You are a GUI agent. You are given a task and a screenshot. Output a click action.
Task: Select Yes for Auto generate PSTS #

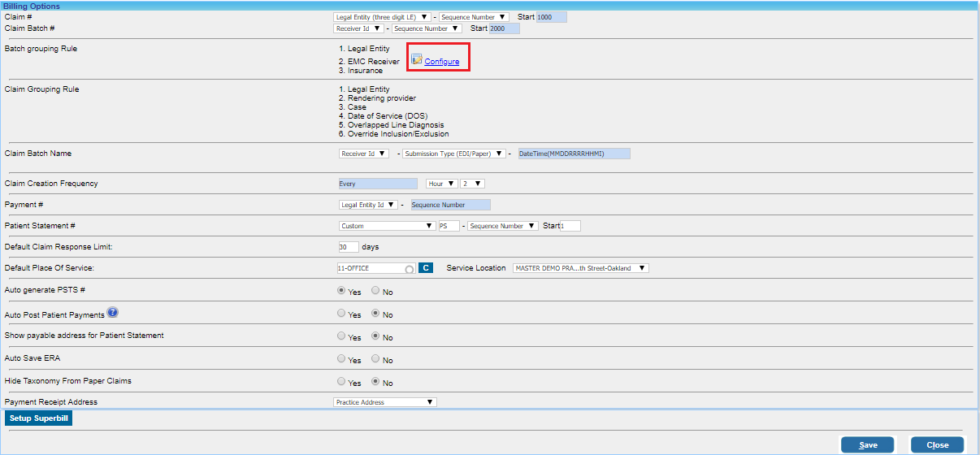(341, 290)
